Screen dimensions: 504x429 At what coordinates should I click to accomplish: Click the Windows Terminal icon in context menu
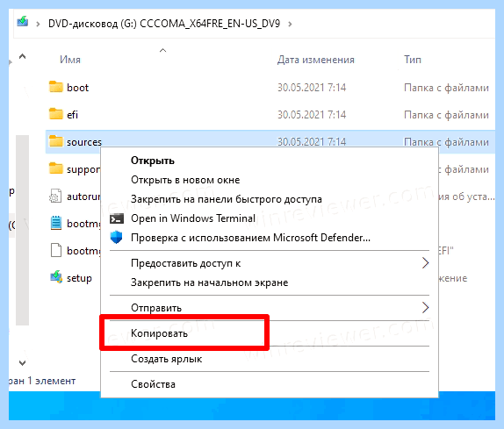click(117, 218)
